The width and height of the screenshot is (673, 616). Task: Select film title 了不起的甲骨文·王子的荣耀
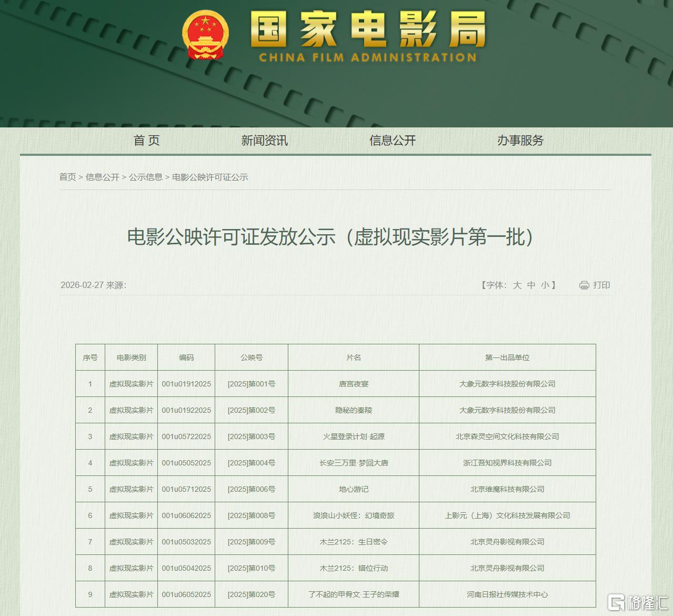[x=354, y=594]
